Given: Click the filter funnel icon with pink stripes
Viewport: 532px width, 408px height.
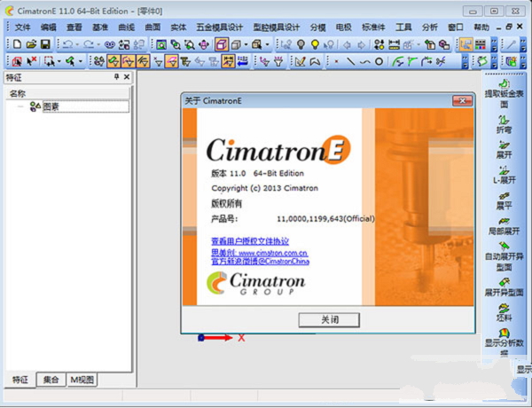Looking at the screenshot, I should 278,61.
